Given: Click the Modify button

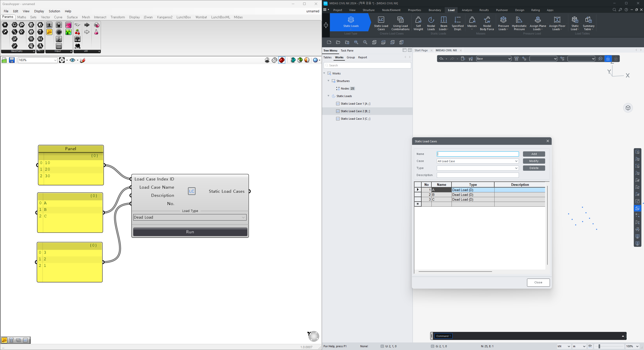Looking at the screenshot, I should (534, 161).
